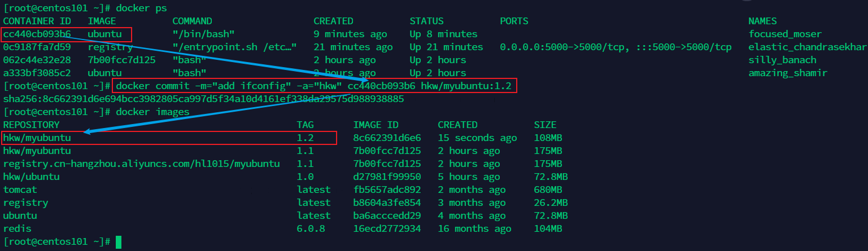Click the "/entrypoint.sh /etc…" command entry
Image resolution: width=868 pixels, height=251 pixels.
pos(234,47)
